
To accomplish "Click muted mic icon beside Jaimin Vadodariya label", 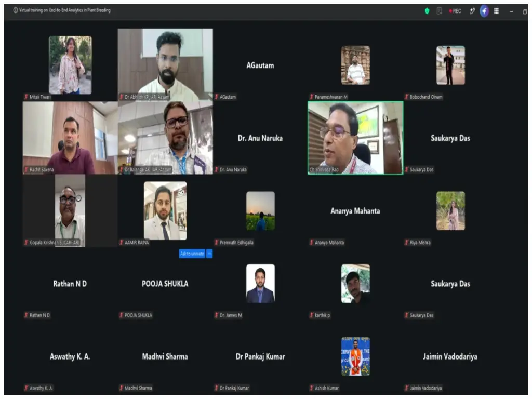I will (406, 388).
